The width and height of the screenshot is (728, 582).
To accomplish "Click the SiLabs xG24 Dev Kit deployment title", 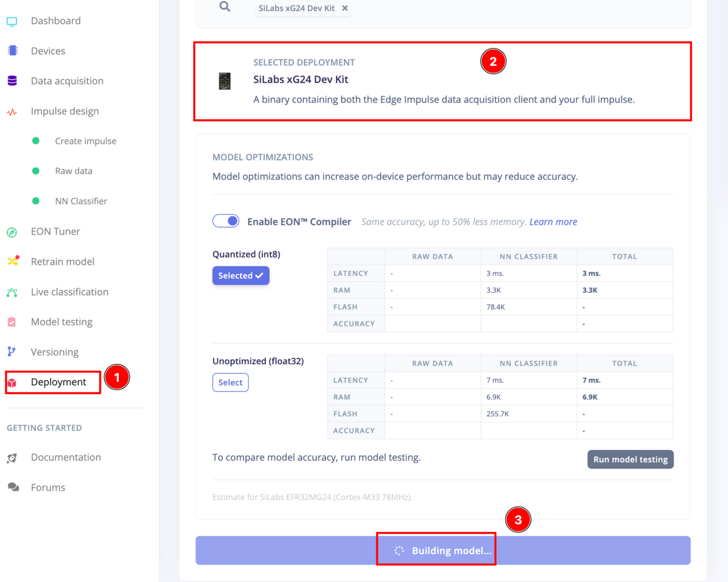I will coord(300,80).
